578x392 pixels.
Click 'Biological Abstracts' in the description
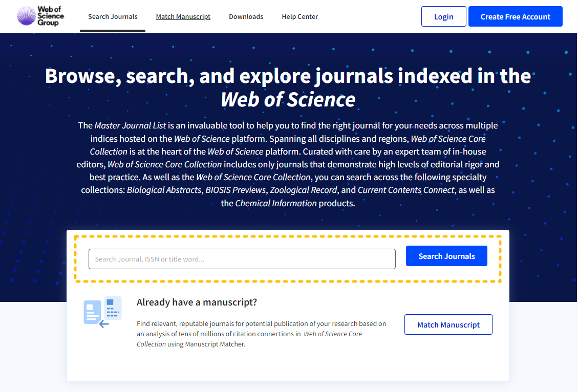[164, 190]
